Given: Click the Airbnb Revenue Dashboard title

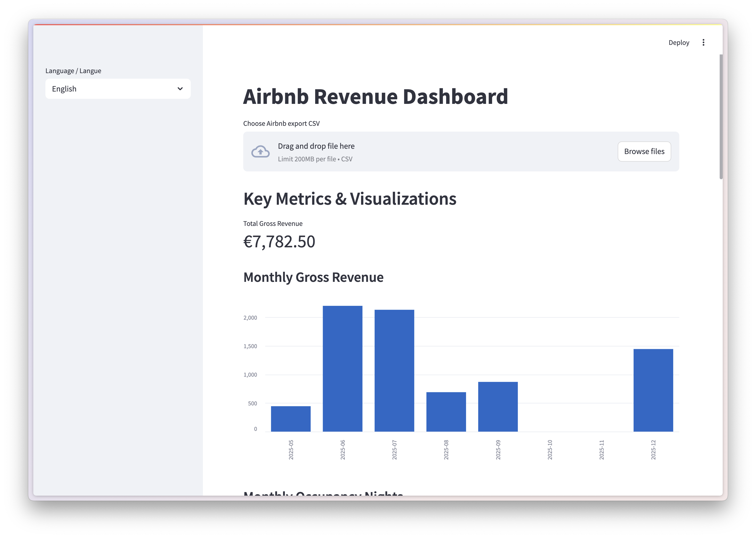Looking at the screenshot, I should click(375, 96).
